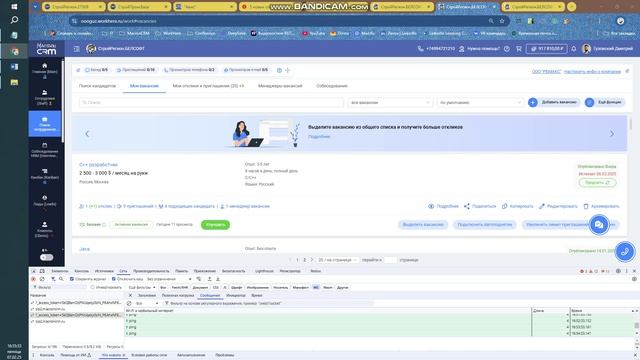Open DevTools 'Консоль' tab
The width and height of the screenshot is (640, 360).
pos(82,271)
